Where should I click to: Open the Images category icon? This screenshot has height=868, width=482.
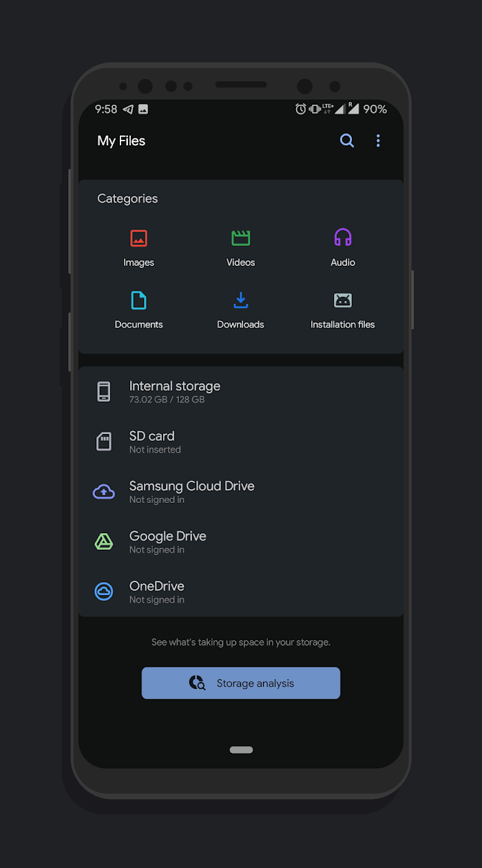(x=138, y=238)
